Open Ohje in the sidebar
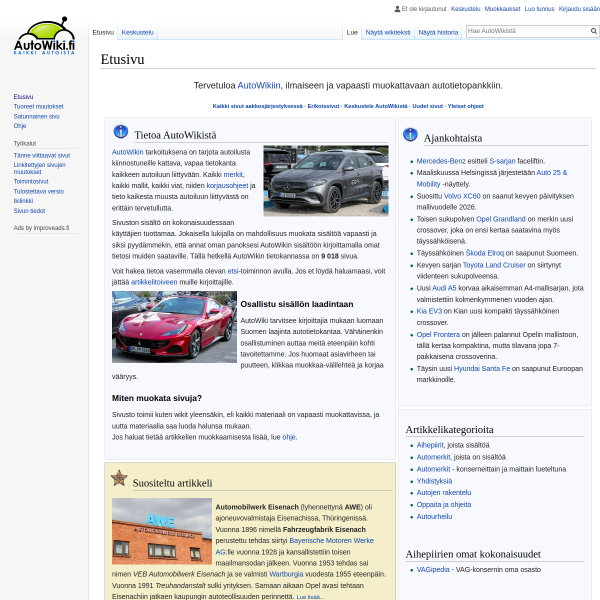600x600 pixels. [20, 126]
